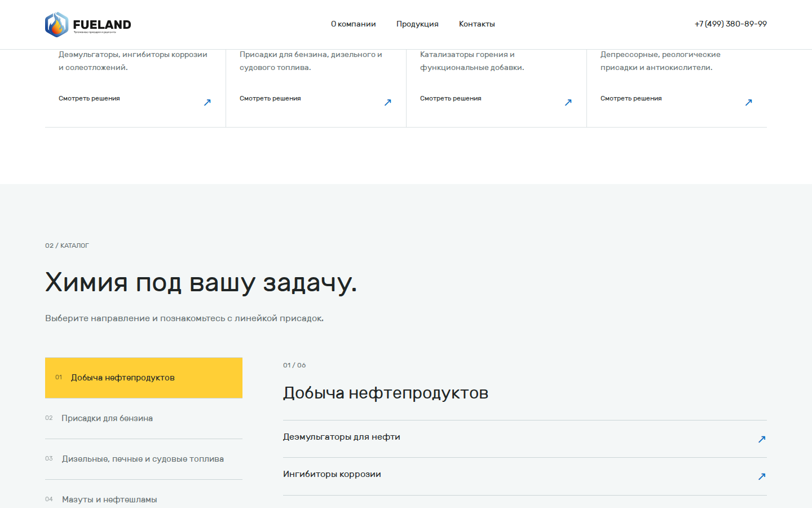Click Смотреть решения under Депрессорные, реологические присадки

click(631, 98)
